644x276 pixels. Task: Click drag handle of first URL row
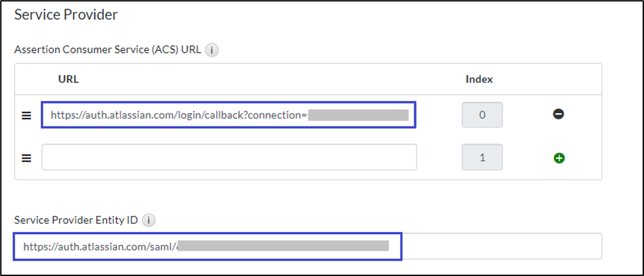point(26,115)
